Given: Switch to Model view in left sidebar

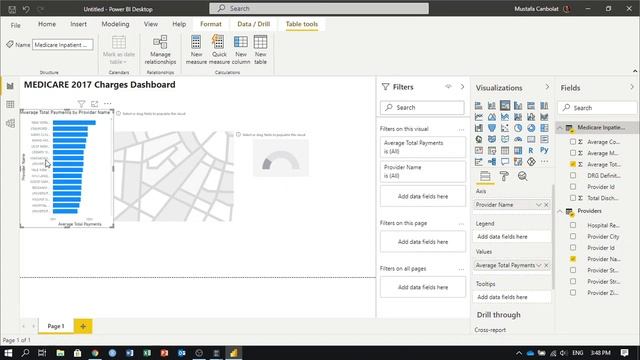Looking at the screenshot, I should (x=10, y=123).
